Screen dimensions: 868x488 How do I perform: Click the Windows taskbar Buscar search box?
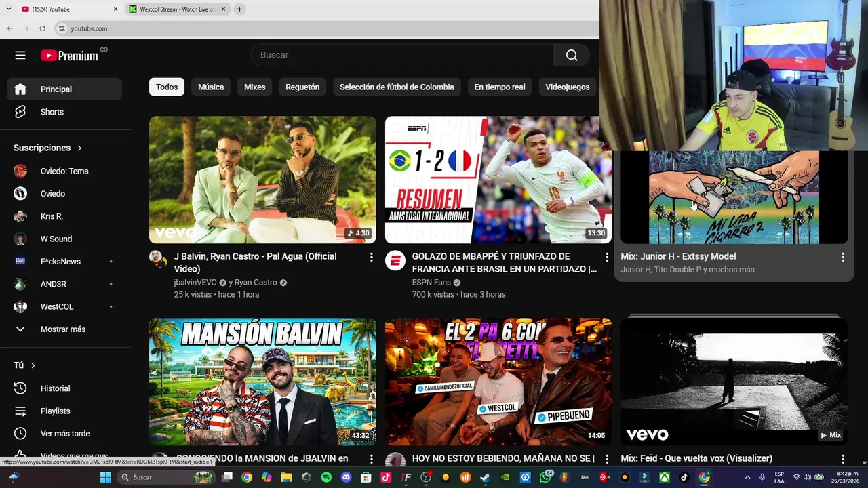pos(167,477)
